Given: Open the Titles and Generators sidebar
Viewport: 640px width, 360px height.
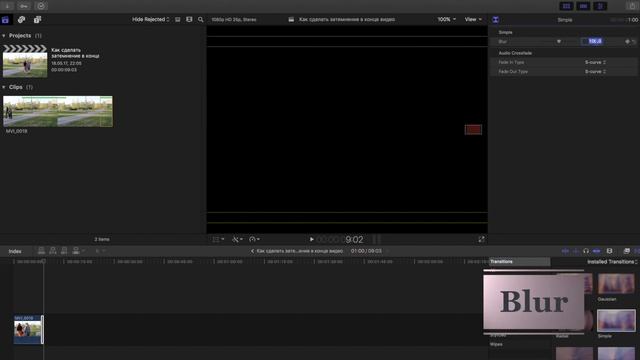Looking at the screenshot, I should [37, 20].
